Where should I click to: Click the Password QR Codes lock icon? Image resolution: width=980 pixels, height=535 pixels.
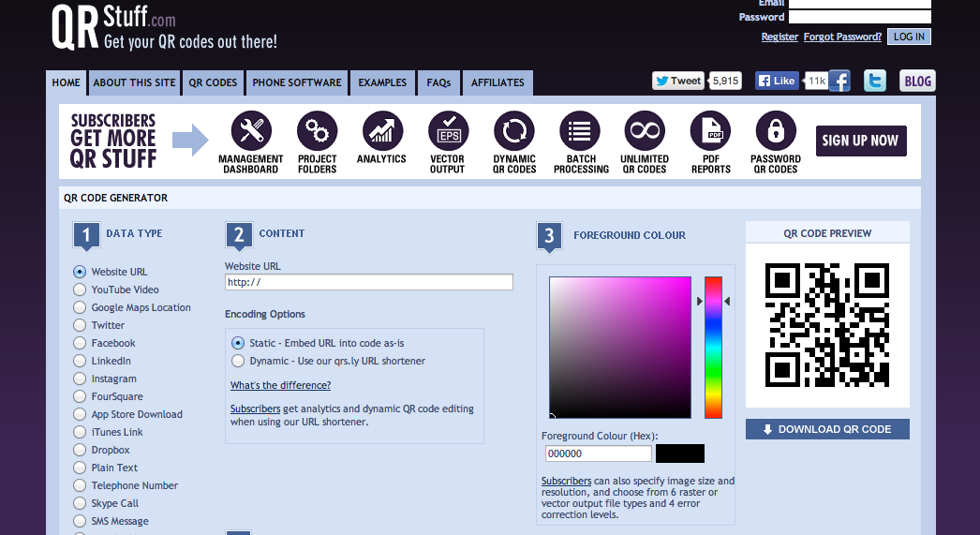tap(776, 130)
